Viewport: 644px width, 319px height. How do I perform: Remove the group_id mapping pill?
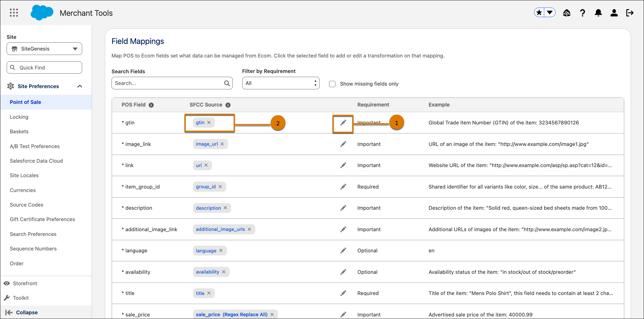pyautogui.click(x=220, y=187)
